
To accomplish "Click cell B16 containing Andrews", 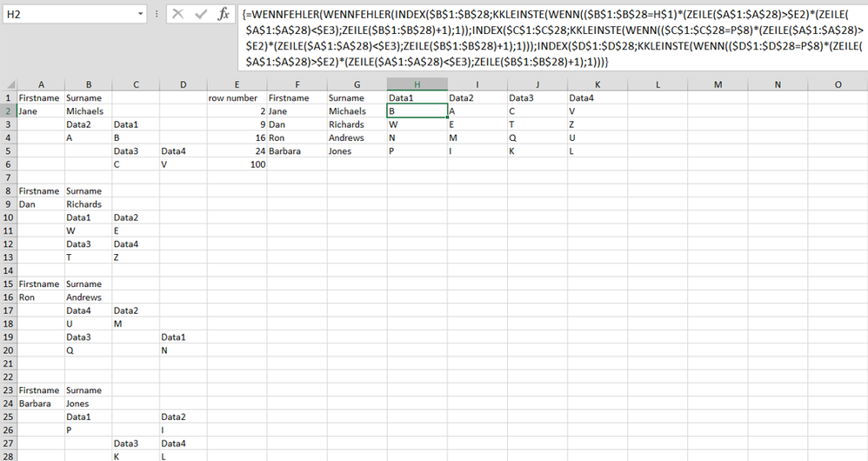I will coord(89,297).
